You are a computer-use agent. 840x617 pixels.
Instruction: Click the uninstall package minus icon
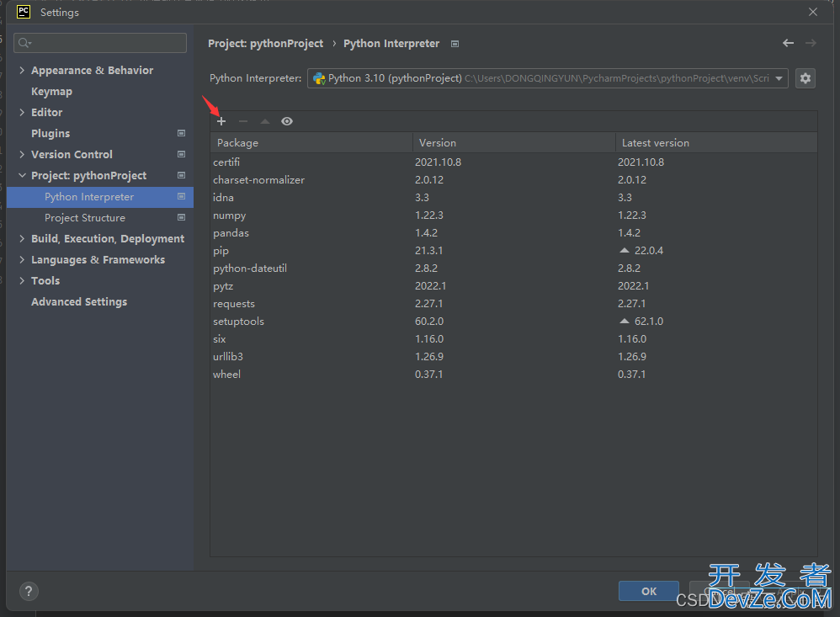(x=243, y=121)
